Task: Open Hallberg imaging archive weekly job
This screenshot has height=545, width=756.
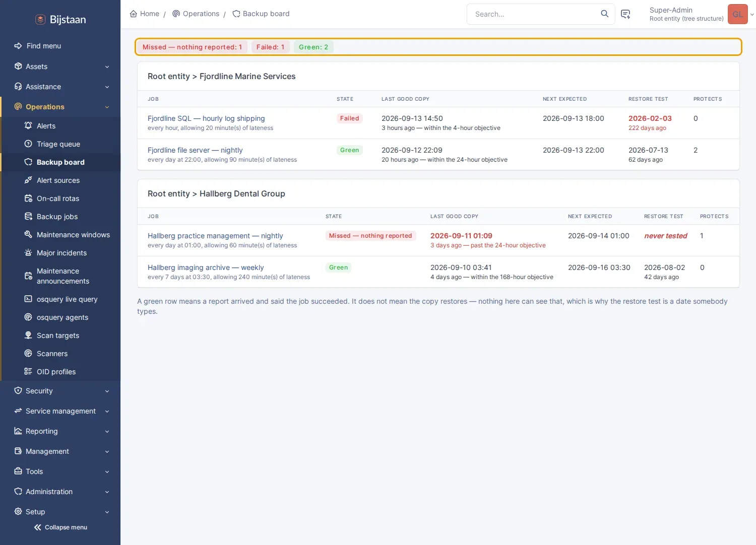Action: click(206, 267)
